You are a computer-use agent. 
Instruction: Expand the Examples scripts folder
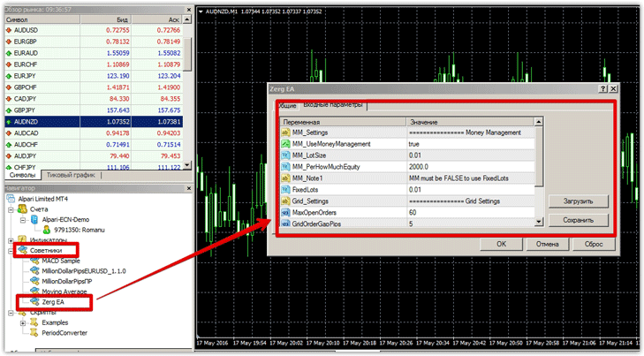pos(23,322)
